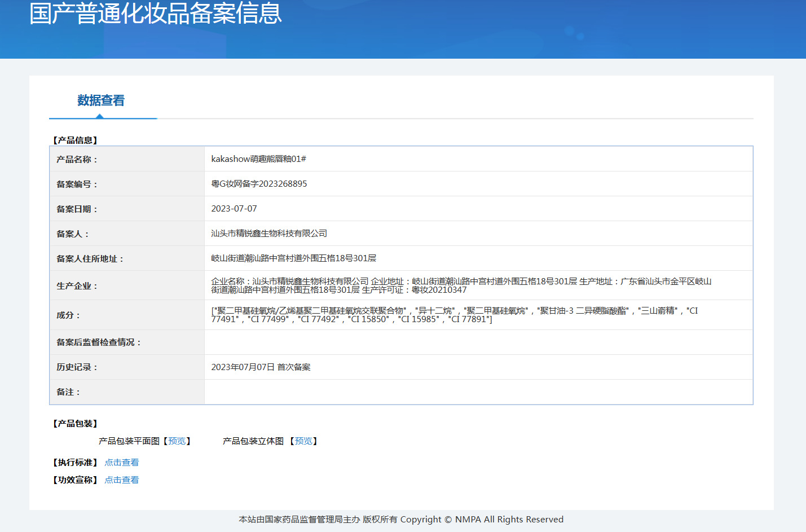Click the 【产品包装】 section header
The height and width of the screenshot is (532, 806).
pos(75,424)
